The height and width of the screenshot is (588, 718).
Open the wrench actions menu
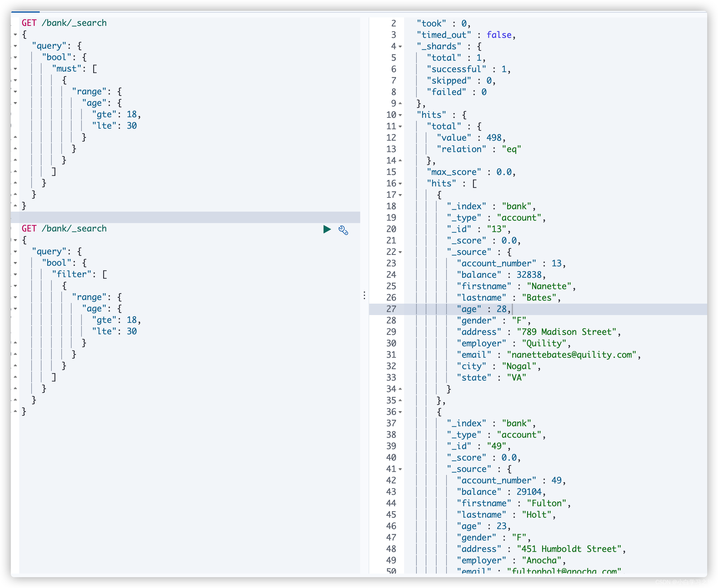pyautogui.click(x=343, y=230)
